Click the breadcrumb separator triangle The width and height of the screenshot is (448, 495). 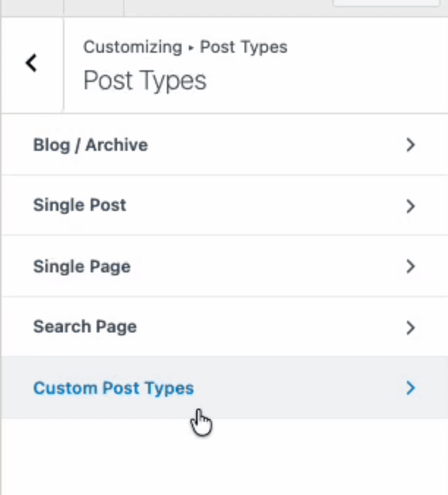click(x=191, y=48)
